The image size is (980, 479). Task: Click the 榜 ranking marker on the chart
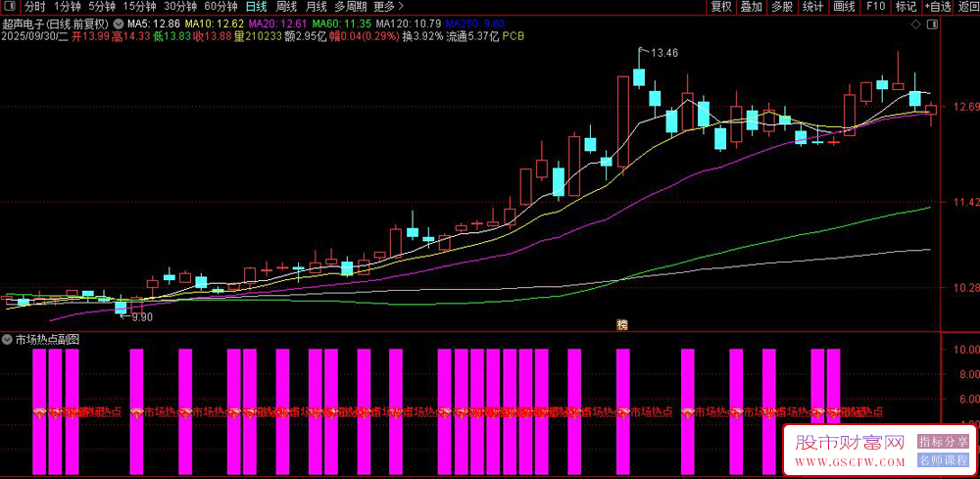pos(621,324)
